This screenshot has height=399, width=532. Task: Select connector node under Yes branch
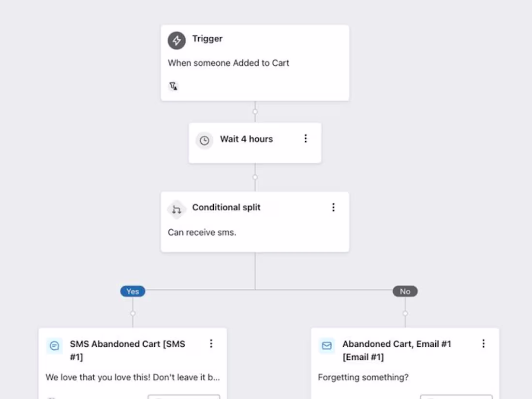(x=133, y=313)
